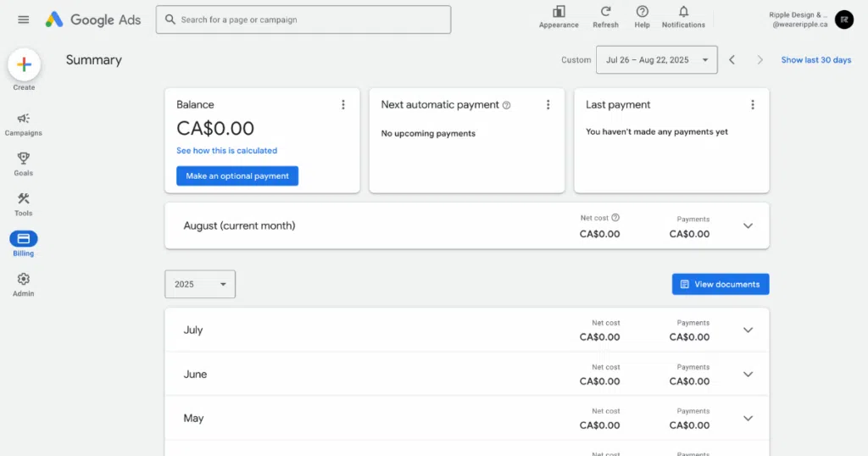The image size is (868, 456).
Task: Click the Create plus button
Action: 24,64
